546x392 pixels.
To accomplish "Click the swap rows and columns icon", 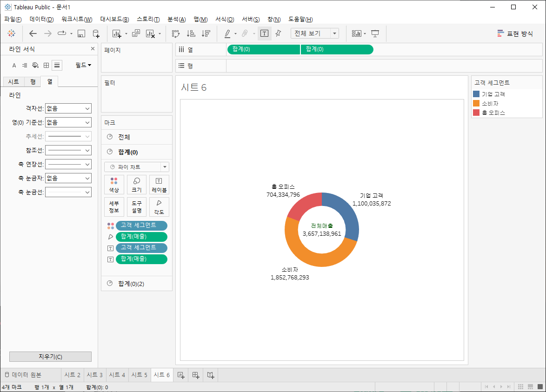I will click(176, 33).
